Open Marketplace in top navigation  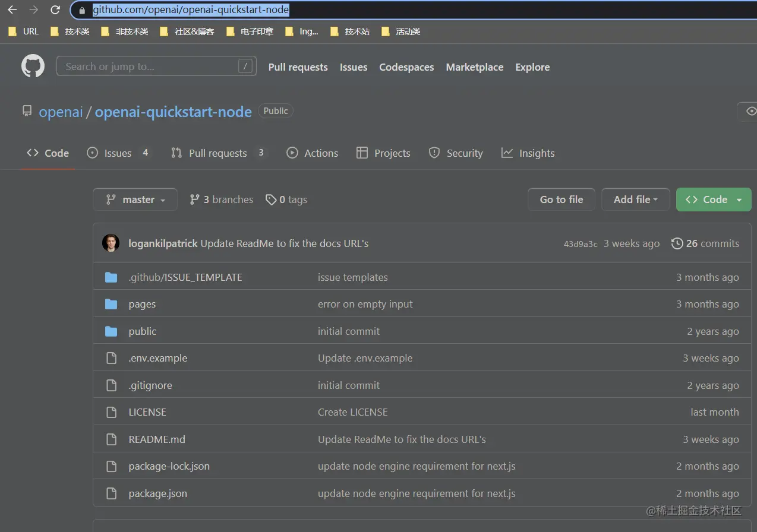(475, 67)
